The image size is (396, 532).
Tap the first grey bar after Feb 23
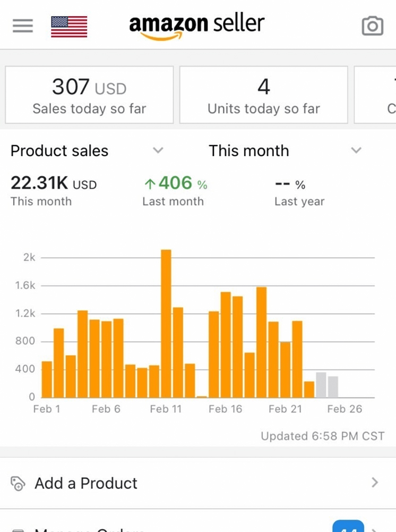click(x=321, y=385)
